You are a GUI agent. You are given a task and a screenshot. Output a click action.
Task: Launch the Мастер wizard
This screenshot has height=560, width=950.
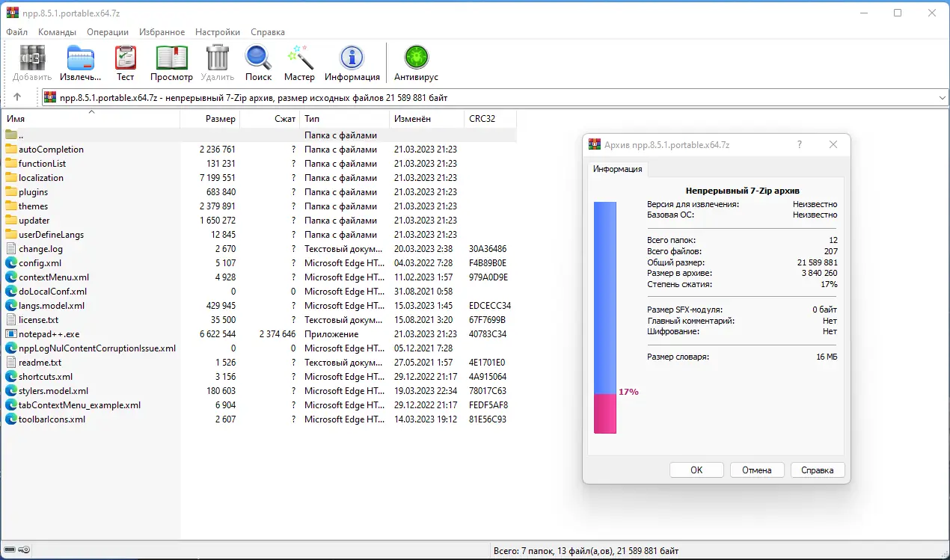[299, 58]
